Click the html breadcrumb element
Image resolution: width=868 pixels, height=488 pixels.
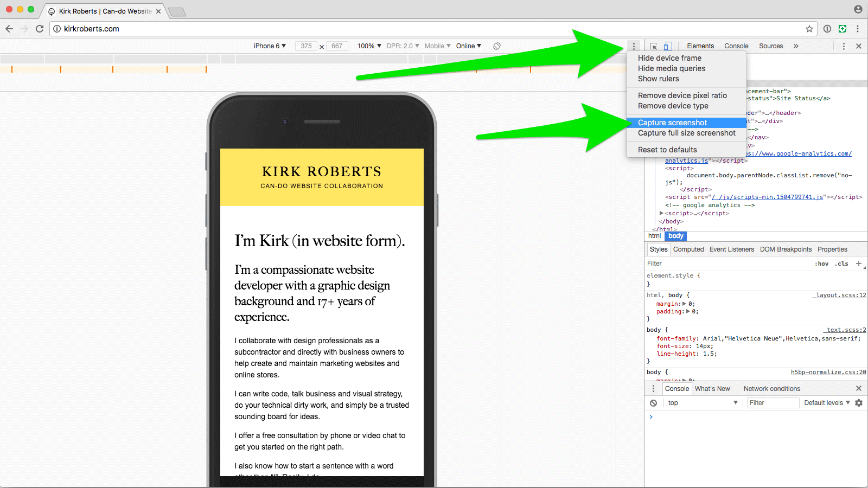coord(655,236)
